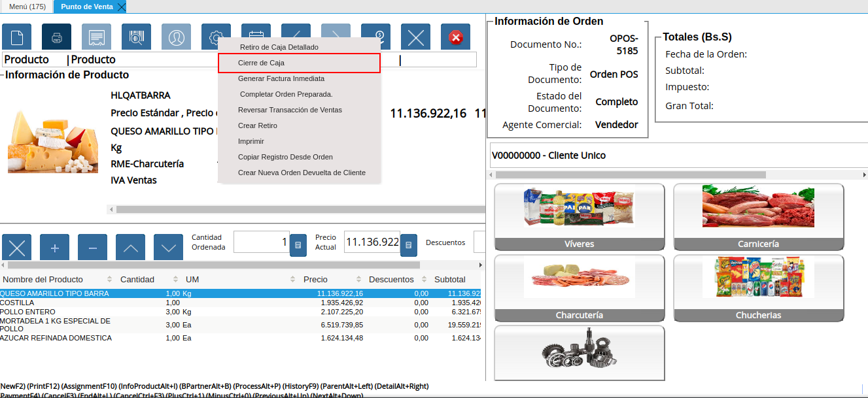Add a line with the plus icon

54,247
